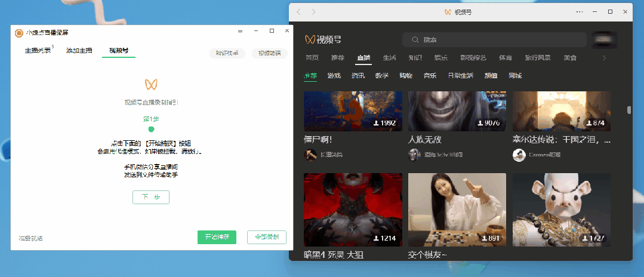Click the 塞尔达传说:王国之泪 stream title

coord(562,140)
